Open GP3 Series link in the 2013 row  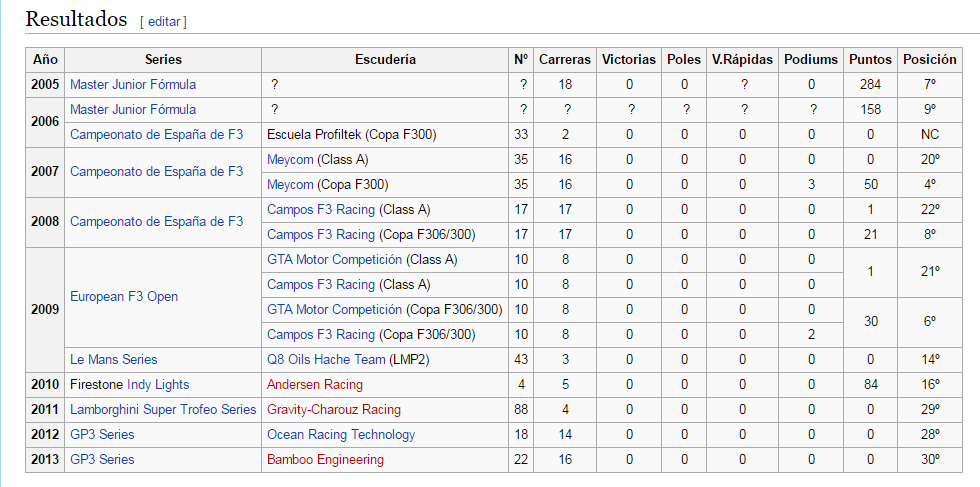pyautogui.click(x=102, y=459)
